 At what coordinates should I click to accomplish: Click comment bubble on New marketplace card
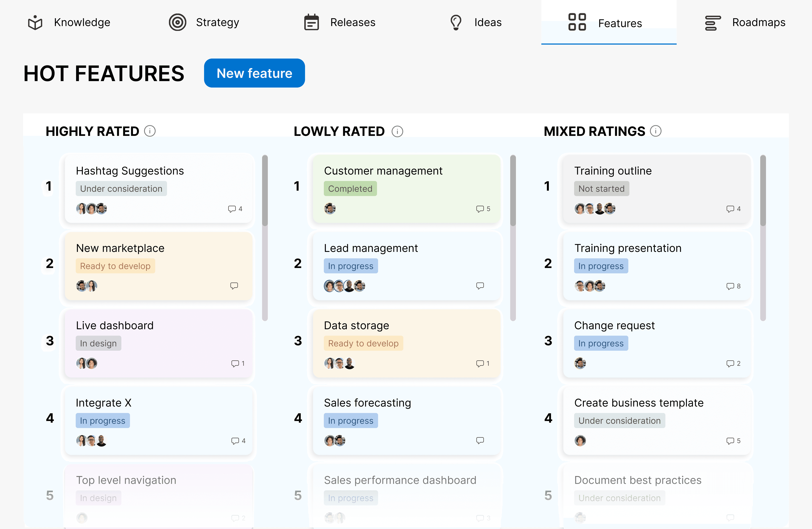point(234,286)
